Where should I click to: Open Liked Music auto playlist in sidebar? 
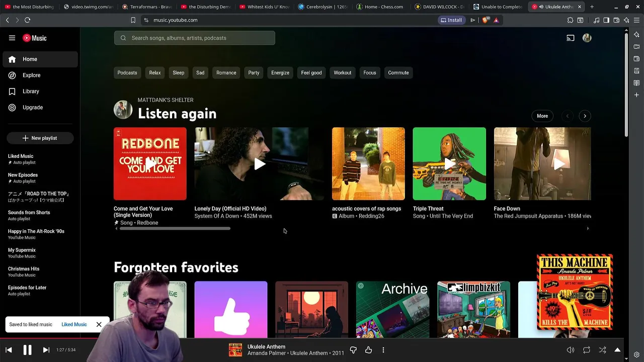coord(40,159)
